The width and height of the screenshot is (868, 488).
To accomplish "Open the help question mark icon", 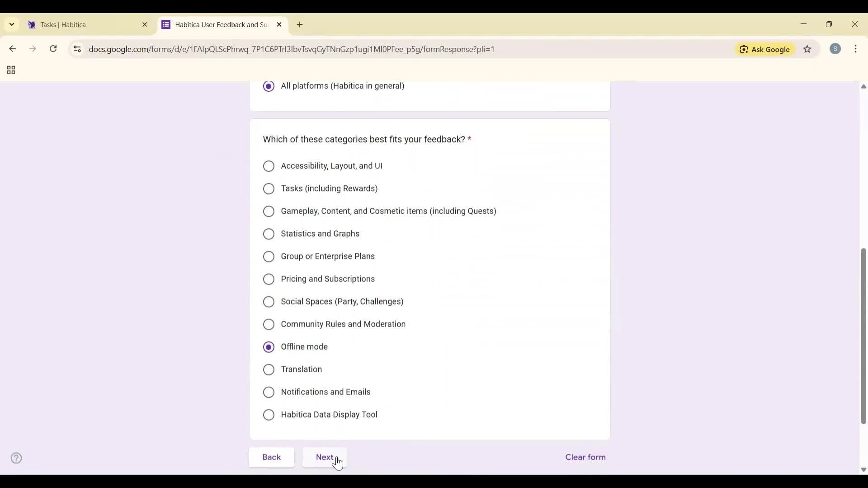I will click(16, 458).
